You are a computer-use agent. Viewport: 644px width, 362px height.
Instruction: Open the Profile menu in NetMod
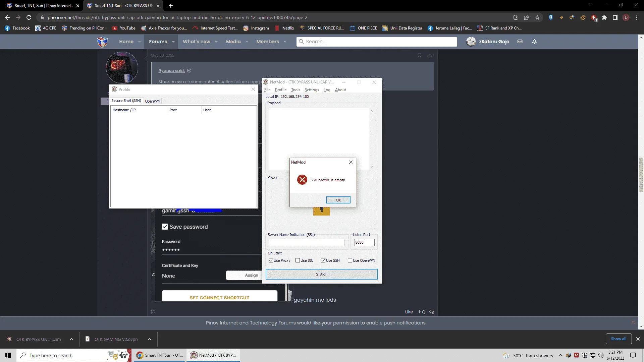coord(281,90)
